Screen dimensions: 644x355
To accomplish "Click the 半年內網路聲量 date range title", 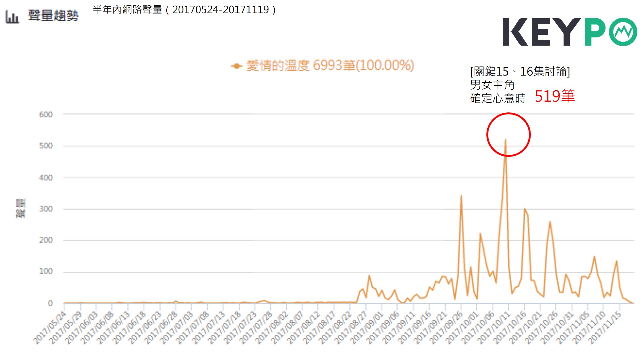I will click(x=184, y=10).
